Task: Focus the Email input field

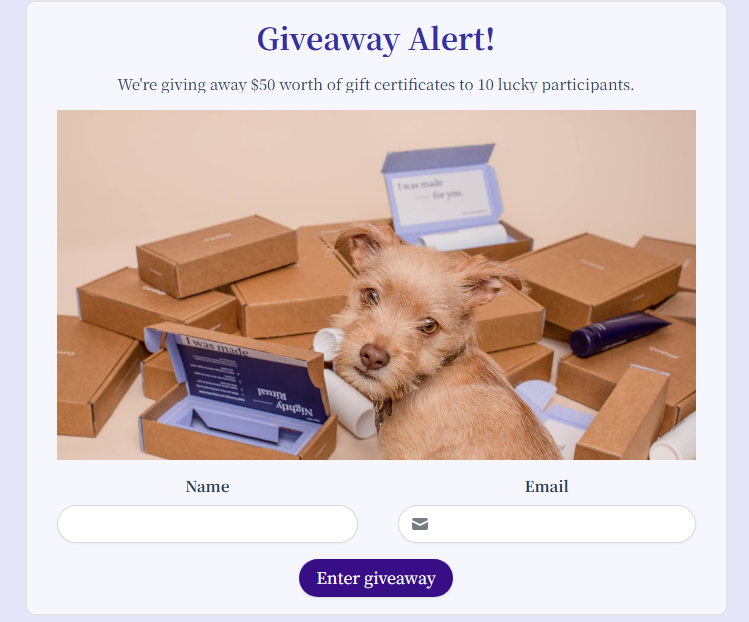Action: tap(546, 524)
